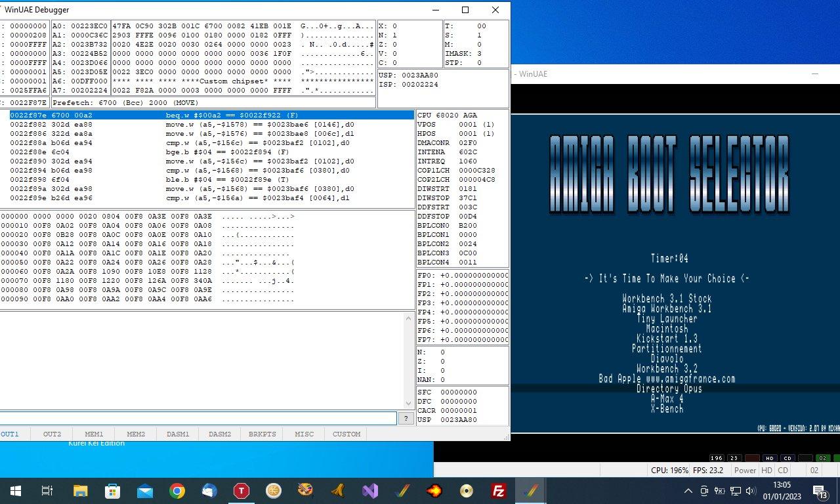Viewport: 840px width, 504px height.
Task: Open the Windows Start menu
Action: (15, 491)
